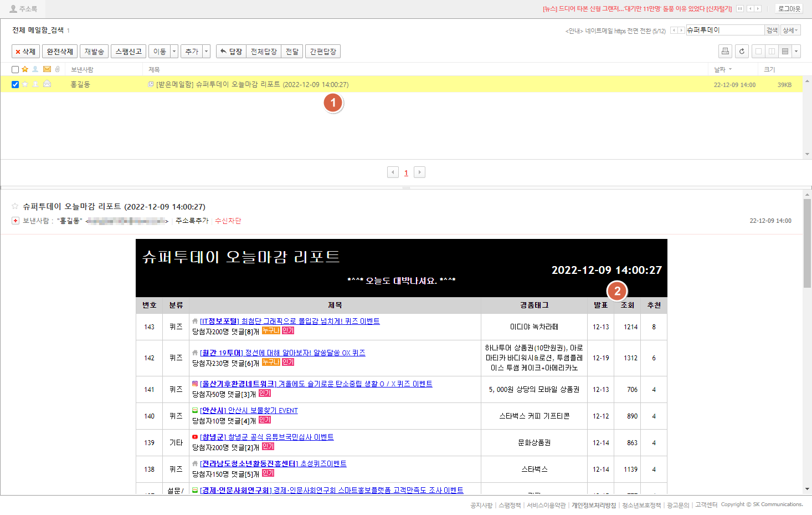Open the [IT정보포털] quiz event link
The image size is (812, 515).
[x=290, y=321]
